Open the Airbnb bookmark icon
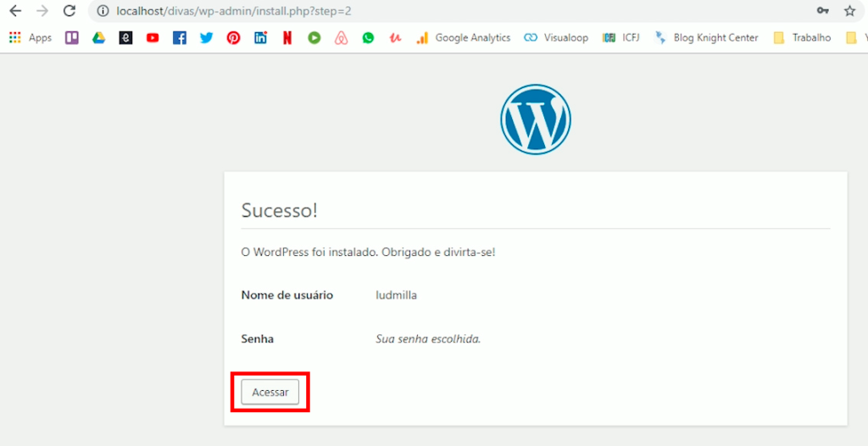 (341, 37)
